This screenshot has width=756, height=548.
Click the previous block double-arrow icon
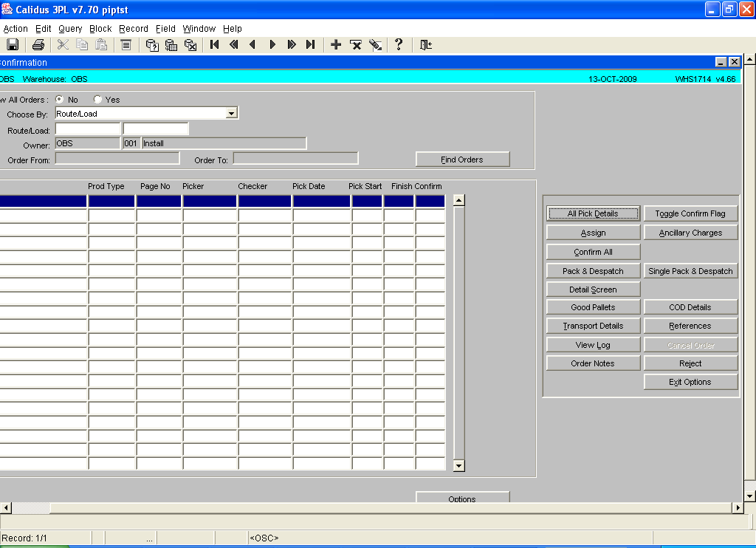pos(234,45)
